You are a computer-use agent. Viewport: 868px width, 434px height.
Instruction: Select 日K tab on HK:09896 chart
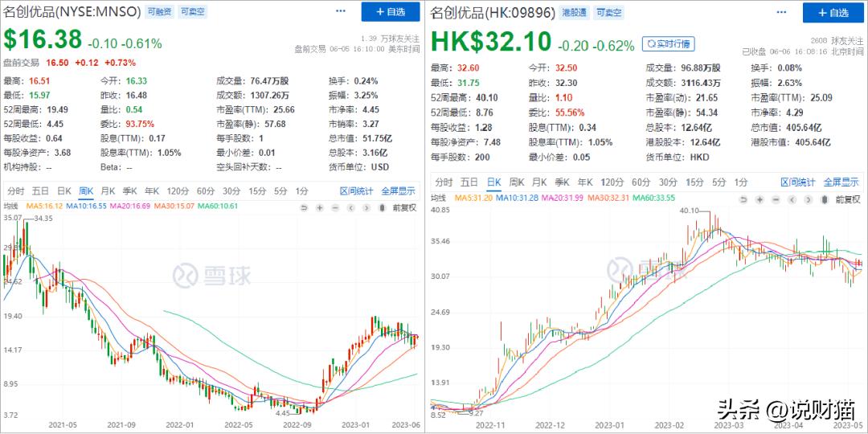(x=493, y=182)
